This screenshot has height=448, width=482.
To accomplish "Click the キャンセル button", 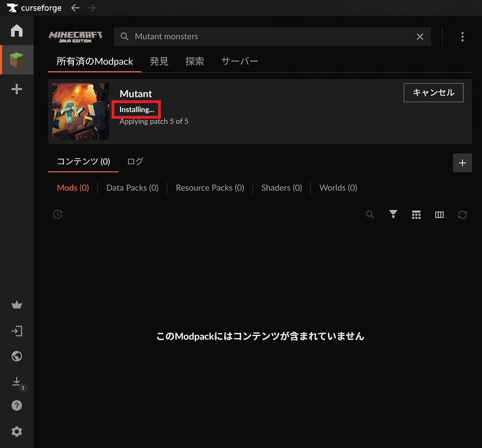I will [x=433, y=92].
